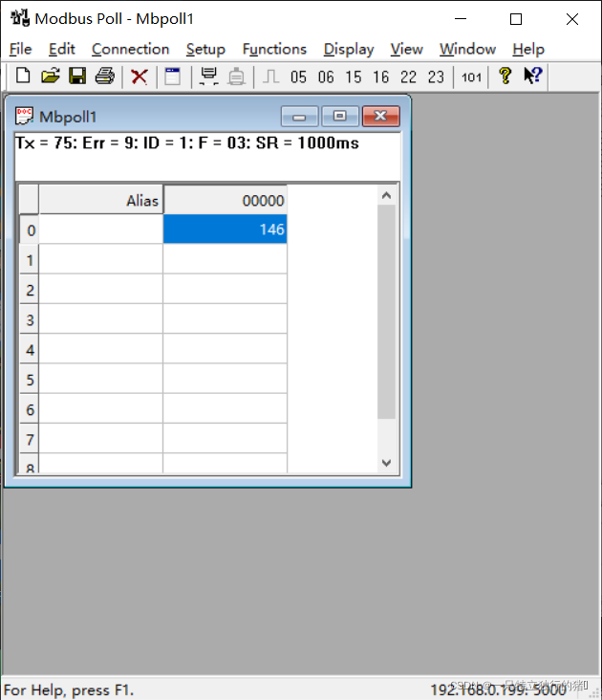Click the Mbpoll1 document icon
The image size is (602, 700).
[24, 116]
